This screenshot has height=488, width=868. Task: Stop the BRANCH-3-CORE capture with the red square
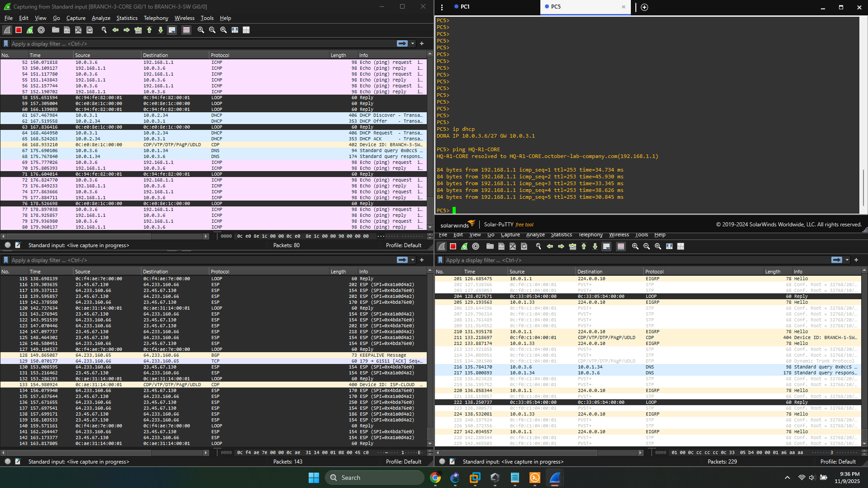[19, 30]
